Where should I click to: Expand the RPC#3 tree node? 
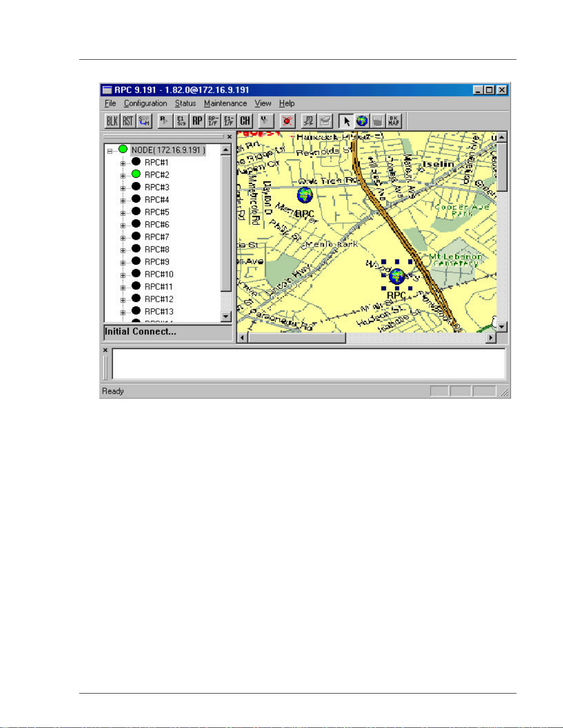[123, 188]
